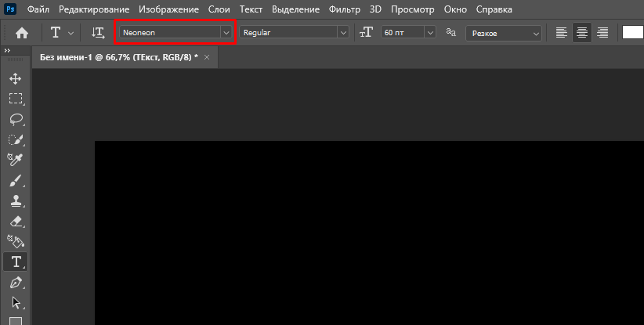Viewport: 644px width, 325px height.
Task: Open the white text color swatch
Action: [633, 32]
